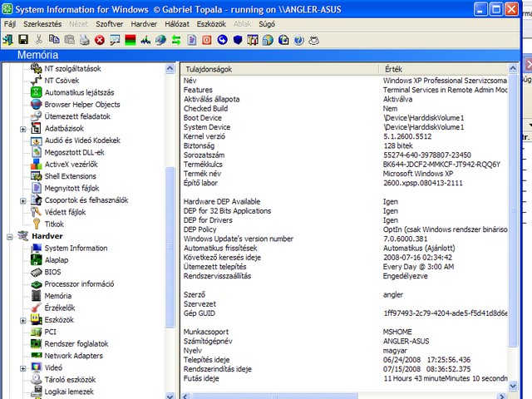Open the Alaplap tree item
This screenshot has width=532, height=399.
click(x=57, y=260)
